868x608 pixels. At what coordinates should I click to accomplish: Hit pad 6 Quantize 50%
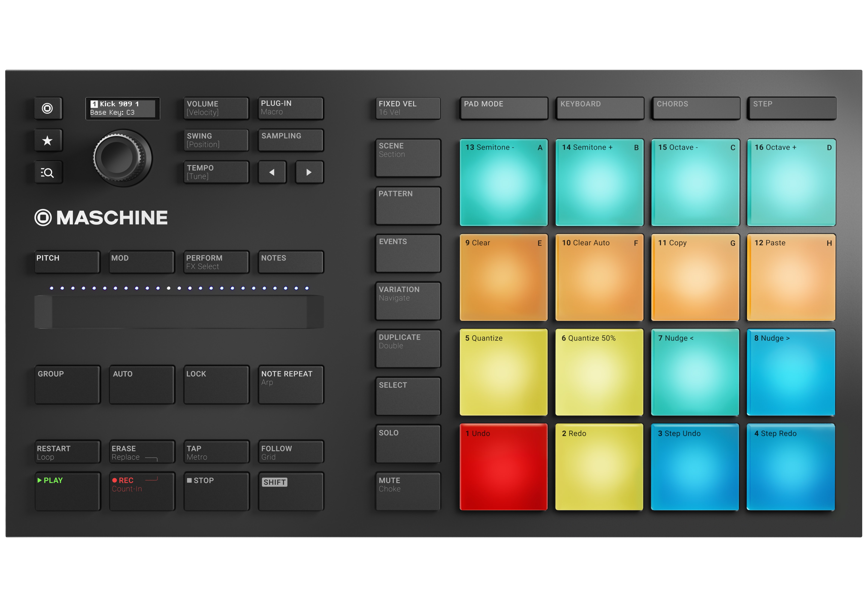pyautogui.click(x=600, y=372)
